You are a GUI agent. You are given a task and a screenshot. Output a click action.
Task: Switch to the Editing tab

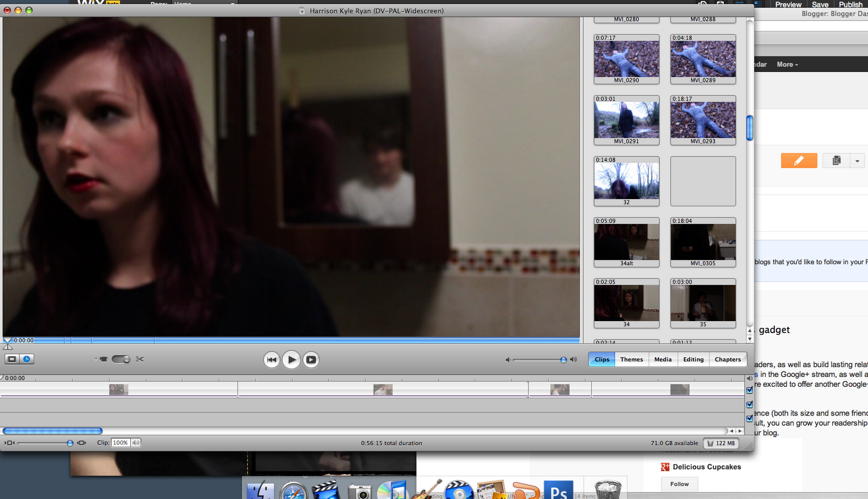(693, 359)
